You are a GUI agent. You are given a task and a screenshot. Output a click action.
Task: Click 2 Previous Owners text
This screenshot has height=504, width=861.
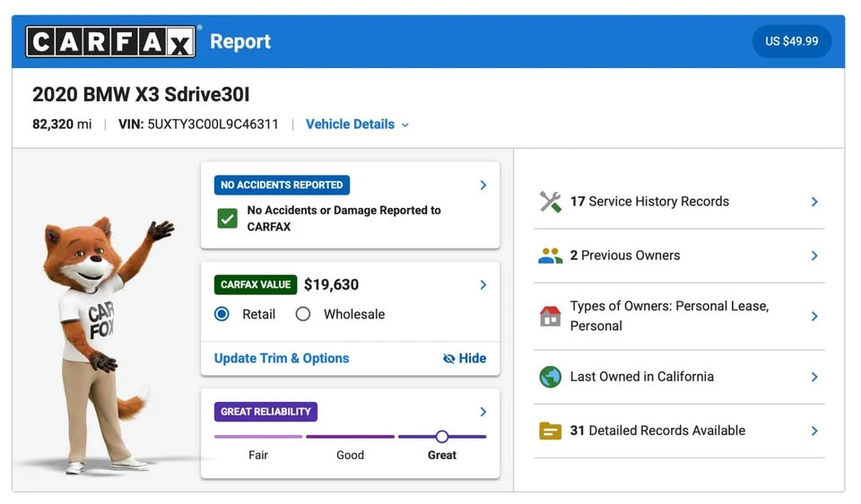click(625, 256)
